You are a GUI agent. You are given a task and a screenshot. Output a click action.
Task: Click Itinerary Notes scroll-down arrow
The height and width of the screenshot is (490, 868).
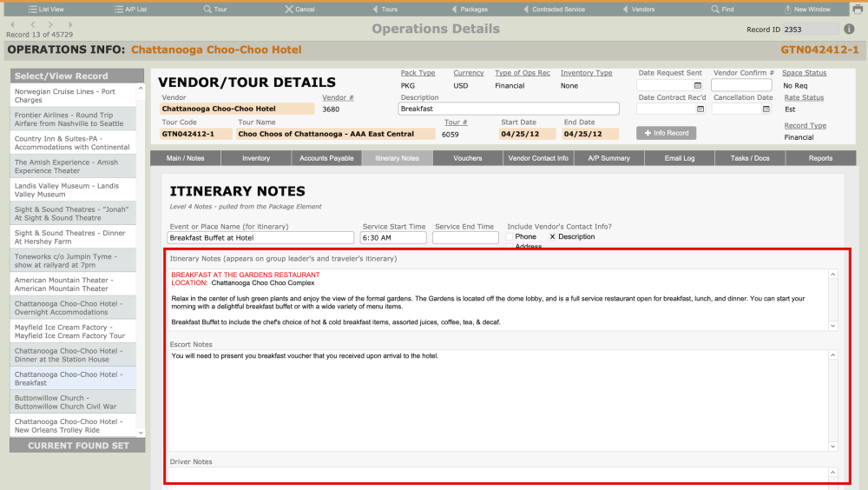(x=832, y=326)
